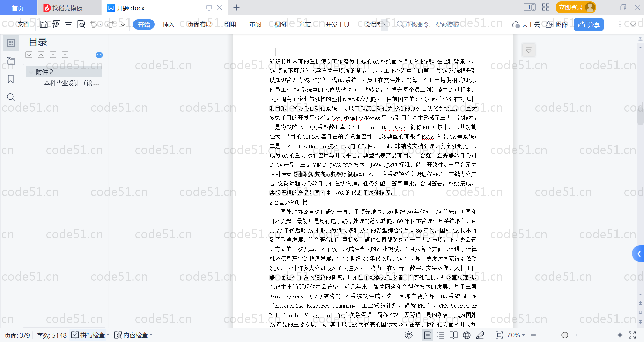
Task: Click the expand all plus icon in 目录 pane
Action: pos(53,55)
